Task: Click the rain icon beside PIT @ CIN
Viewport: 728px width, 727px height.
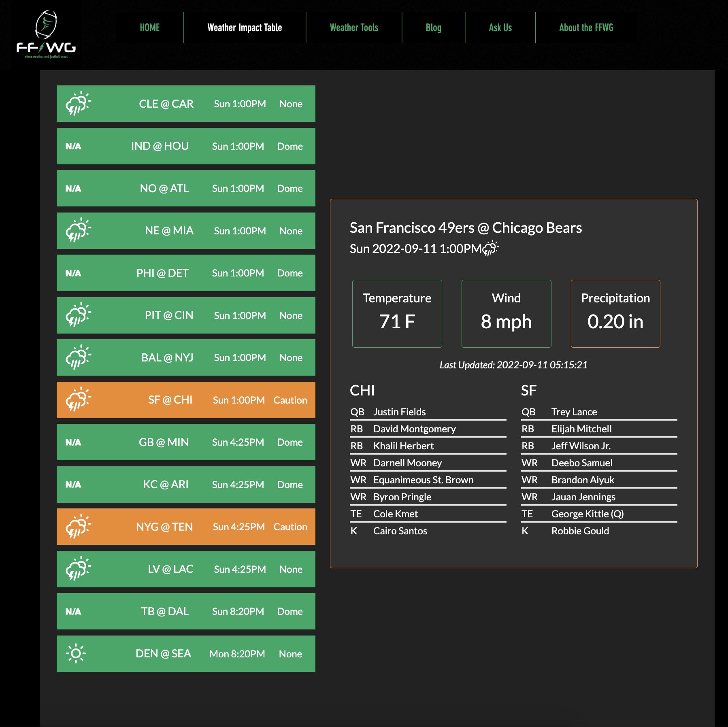Action: 79,315
